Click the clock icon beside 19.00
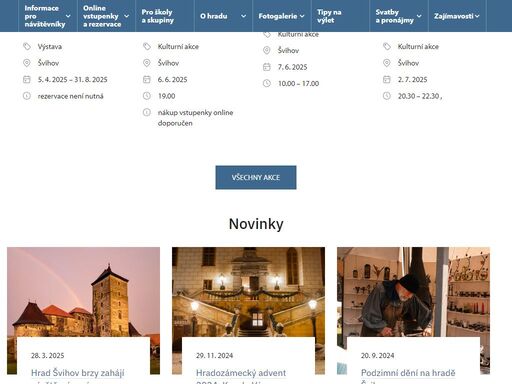The height and width of the screenshot is (384, 512). [147, 96]
